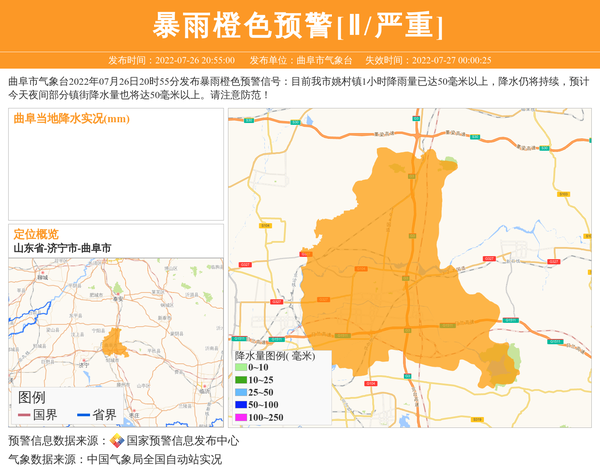Click the 0~10 light green legend swatch
600x471 pixels.
tap(241, 368)
